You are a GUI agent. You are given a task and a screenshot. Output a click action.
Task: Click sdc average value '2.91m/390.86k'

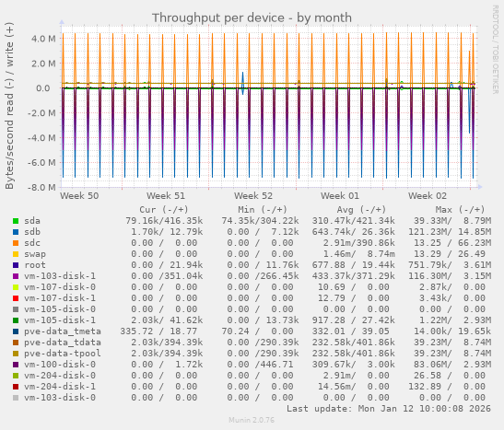359,243
